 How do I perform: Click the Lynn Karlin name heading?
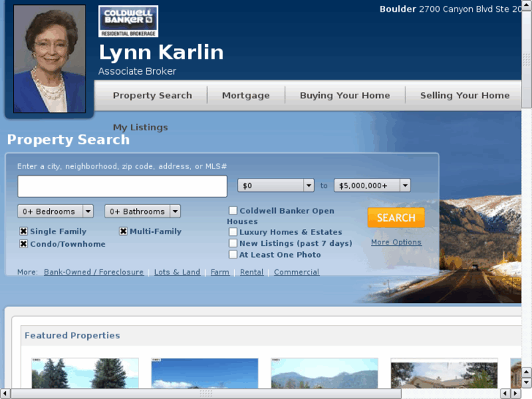(x=161, y=52)
